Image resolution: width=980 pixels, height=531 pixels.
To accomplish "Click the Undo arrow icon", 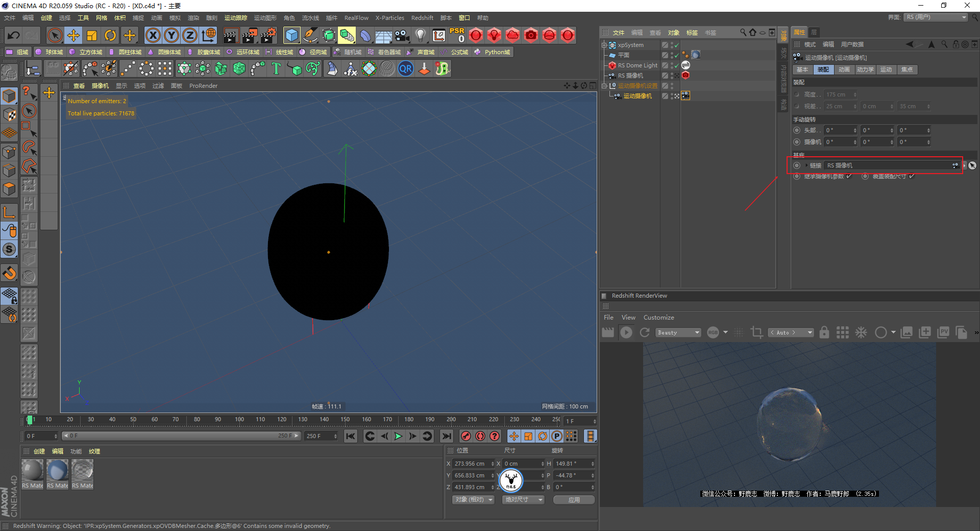I will [x=14, y=35].
